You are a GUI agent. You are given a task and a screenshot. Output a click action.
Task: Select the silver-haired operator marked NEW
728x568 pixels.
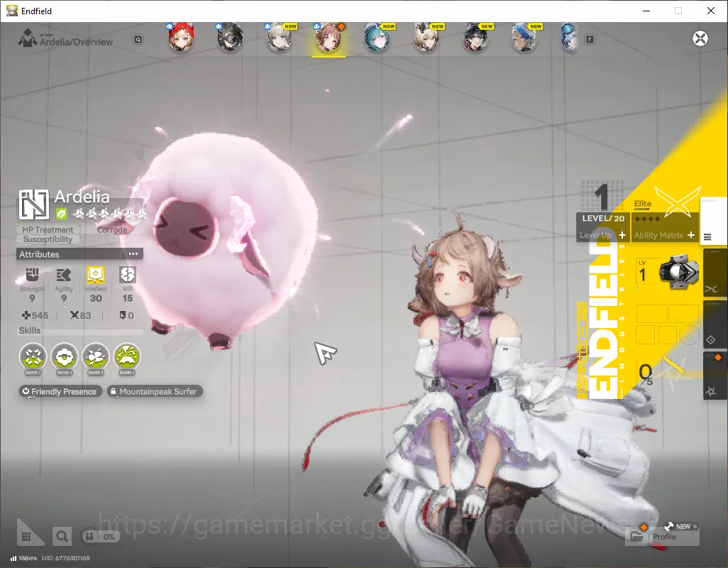[x=280, y=38]
